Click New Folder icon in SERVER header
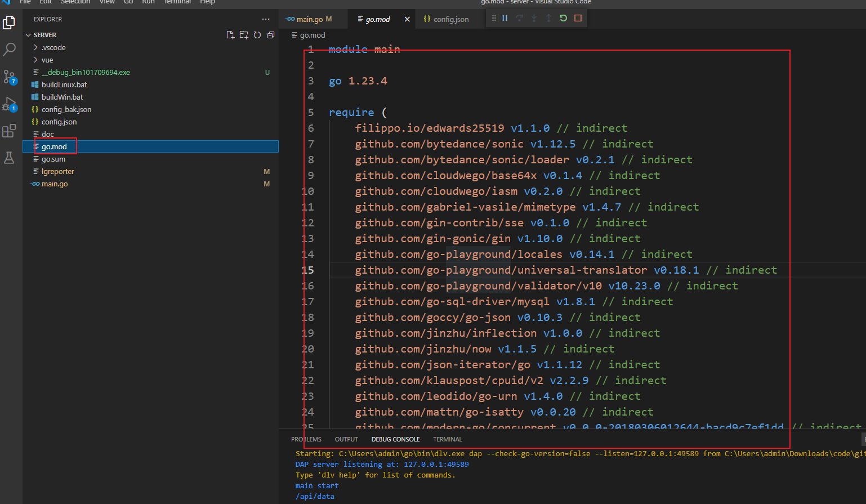Image resolution: width=866 pixels, height=504 pixels. pyautogui.click(x=244, y=35)
